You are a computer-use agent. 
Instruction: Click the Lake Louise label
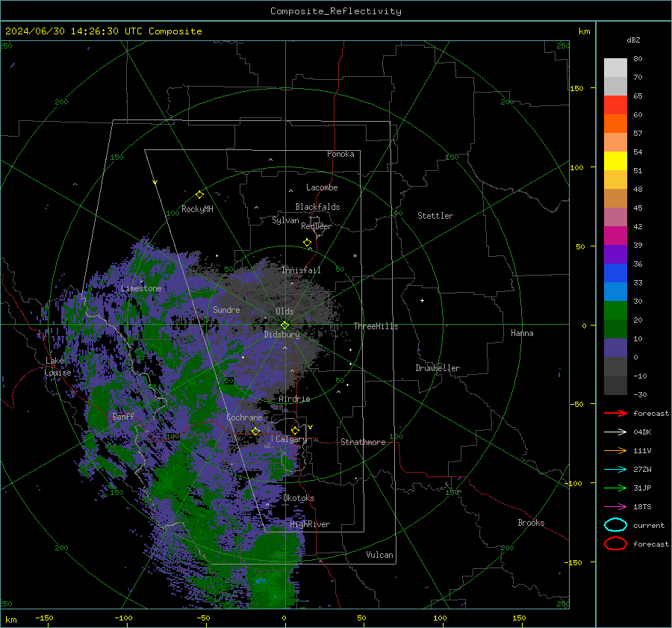pyautogui.click(x=57, y=367)
